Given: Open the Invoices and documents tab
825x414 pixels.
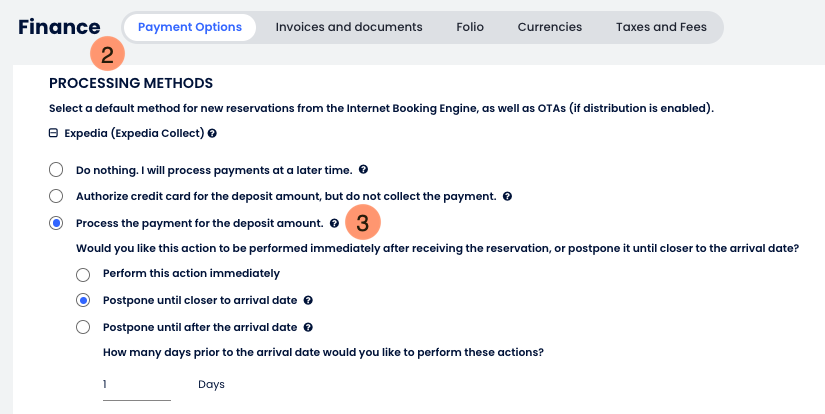Looking at the screenshot, I should (x=349, y=27).
